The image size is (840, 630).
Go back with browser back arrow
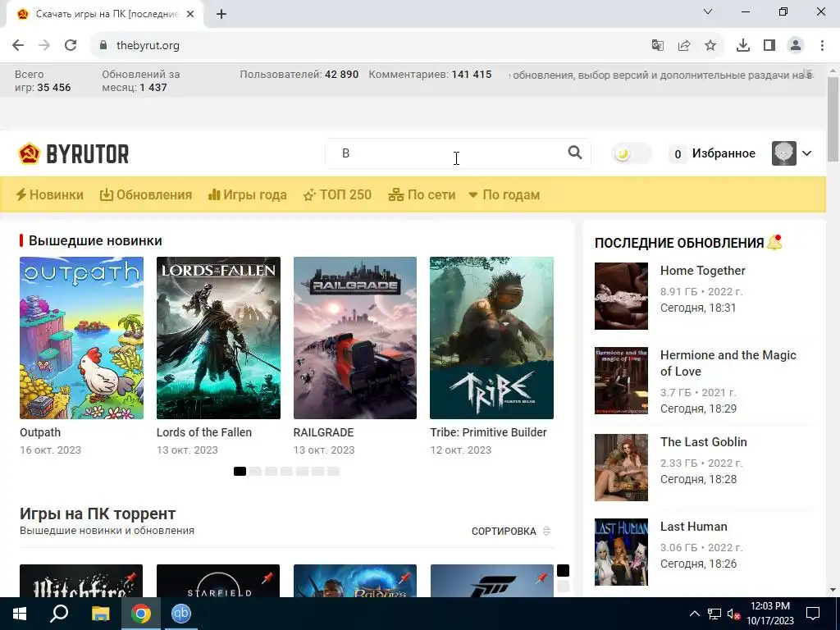18,45
